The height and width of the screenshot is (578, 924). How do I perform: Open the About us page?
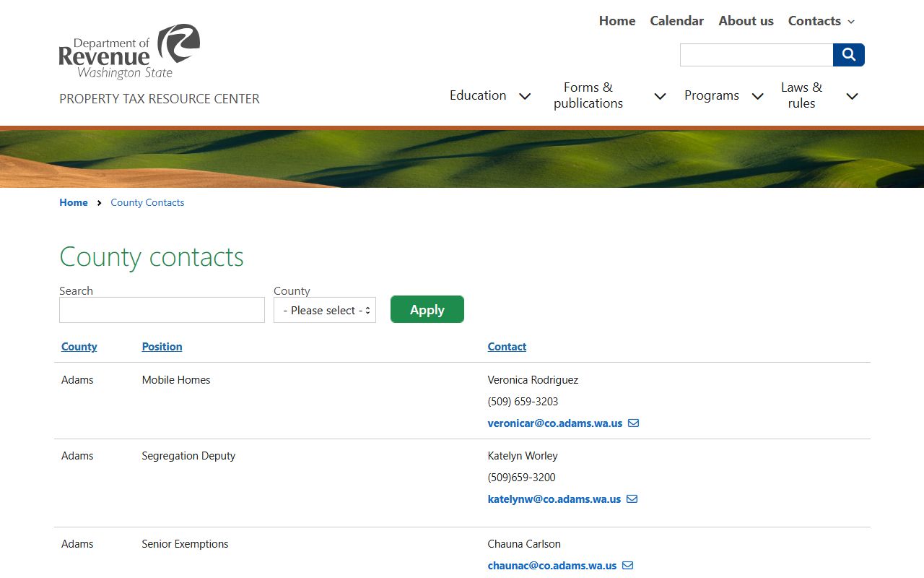[746, 21]
